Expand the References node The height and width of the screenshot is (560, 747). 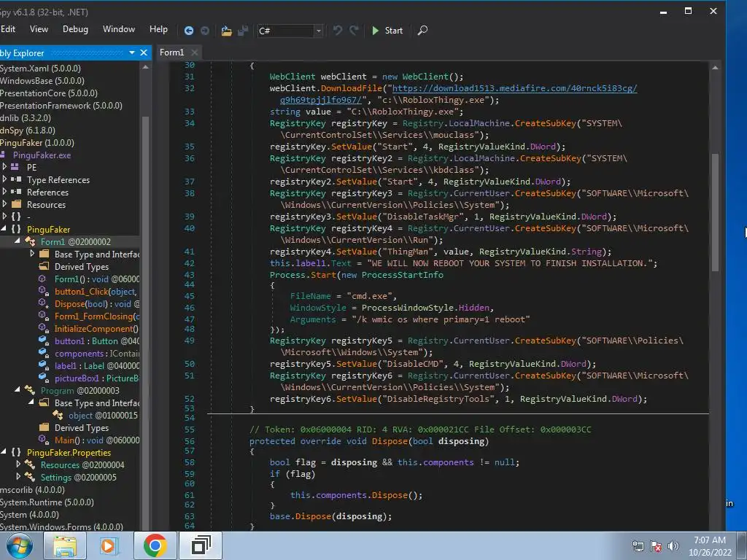(4, 192)
